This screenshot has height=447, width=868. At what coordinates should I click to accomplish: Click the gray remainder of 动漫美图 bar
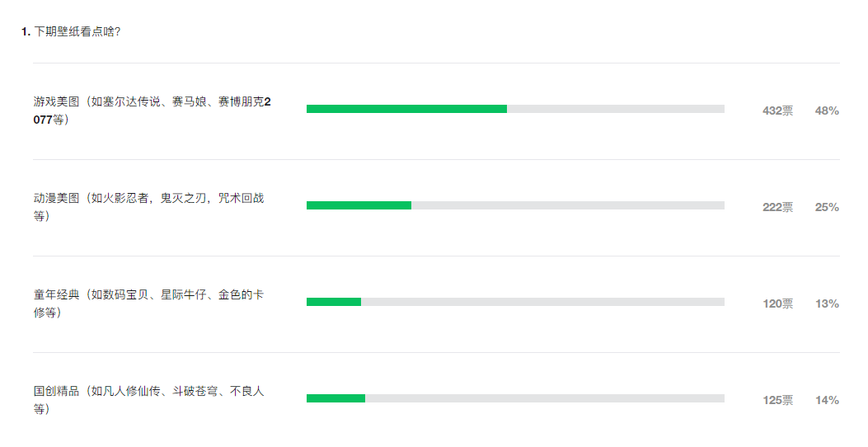coord(568,205)
